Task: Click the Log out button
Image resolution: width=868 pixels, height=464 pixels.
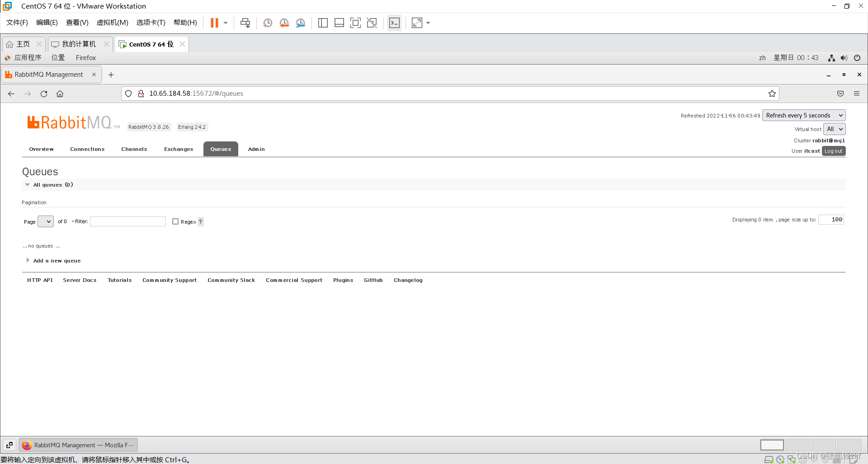Action: 834,151
